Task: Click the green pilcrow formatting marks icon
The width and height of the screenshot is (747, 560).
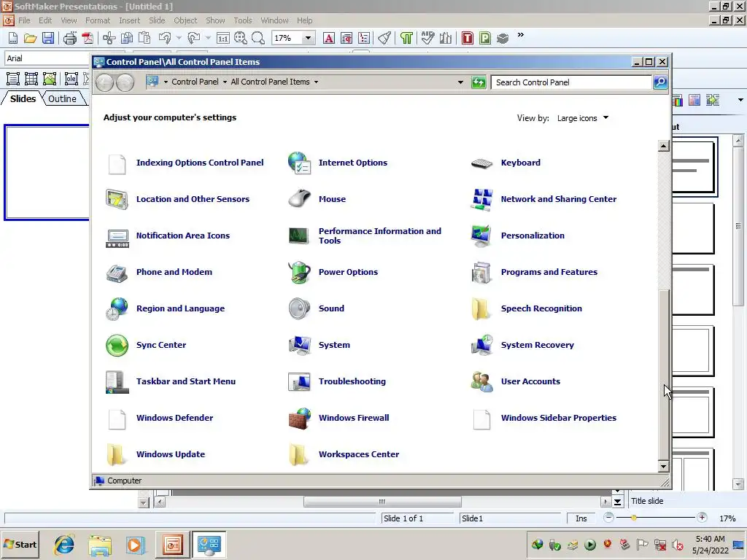Action: [x=406, y=38]
